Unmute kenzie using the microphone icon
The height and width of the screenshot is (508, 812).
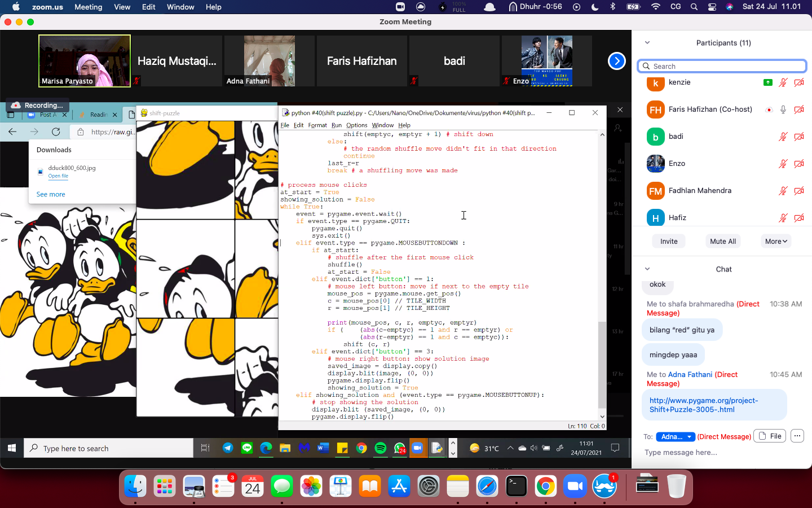pos(783,82)
